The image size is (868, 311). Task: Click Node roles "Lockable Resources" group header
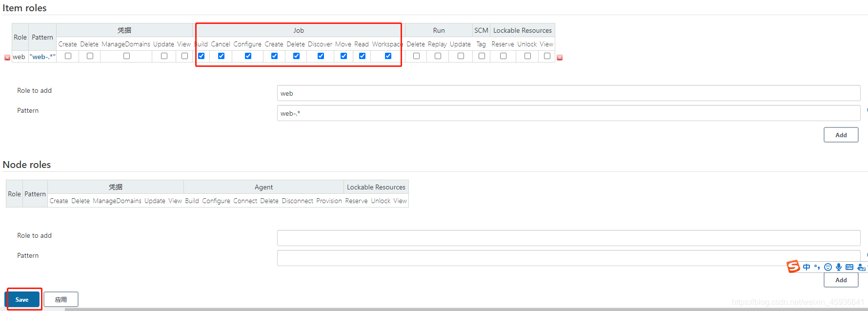376,187
